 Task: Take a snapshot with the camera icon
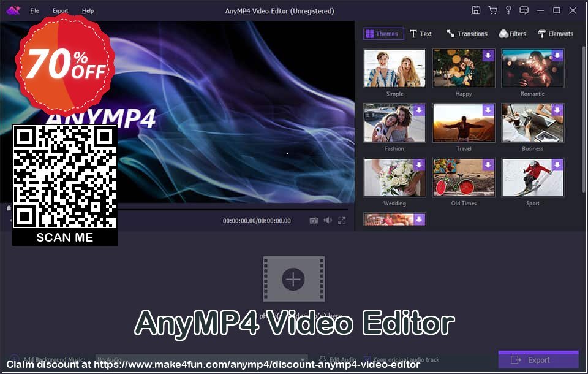314,221
